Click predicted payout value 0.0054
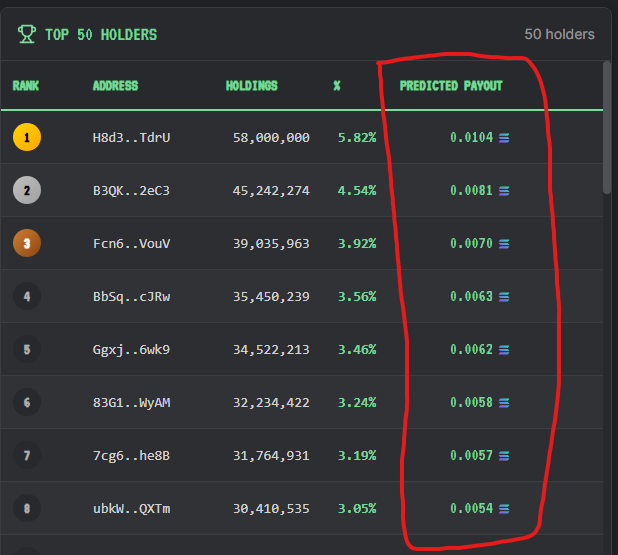Image resolution: width=618 pixels, height=555 pixels. click(472, 508)
